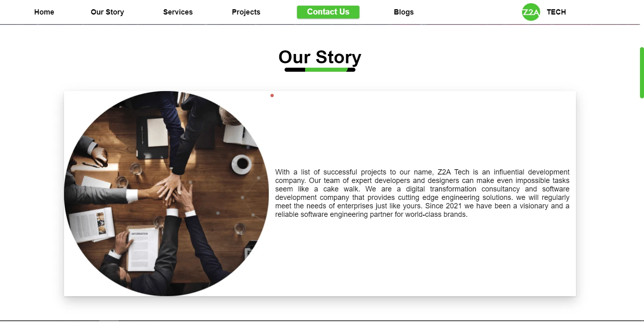Open the Our Story navigation link
The width and height of the screenshot is (644, 324).
point(107,12)
